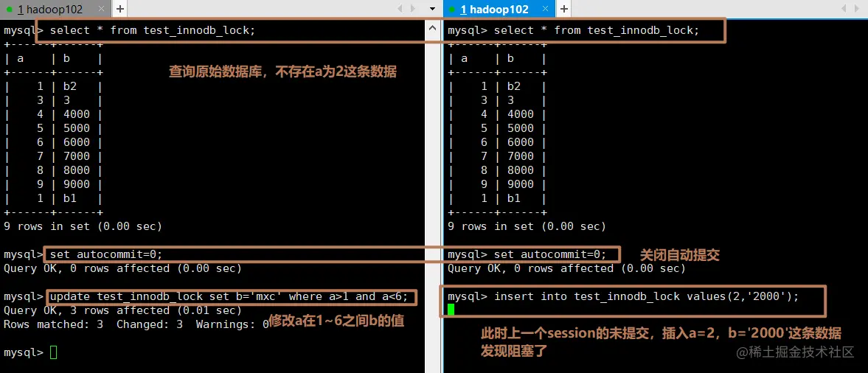This screenshot has width=868, height=373.
Task: Click the b2 row in left terminal
Action: click(x=53, y=86)
